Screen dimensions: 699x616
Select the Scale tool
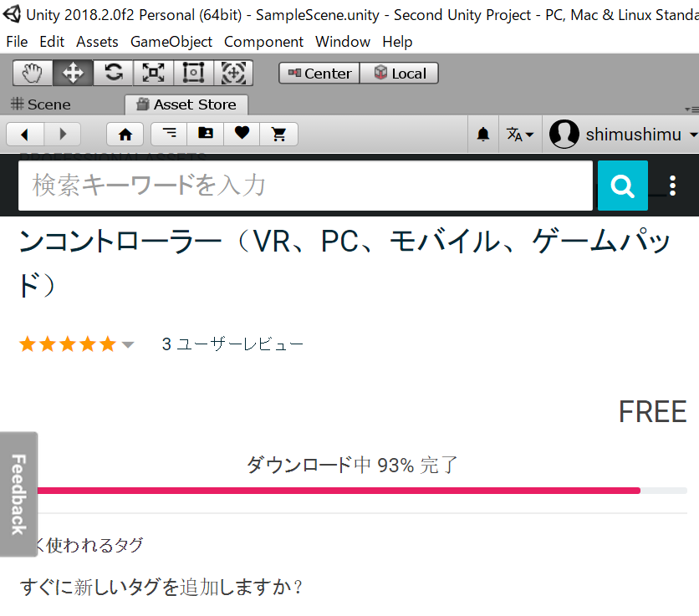click(x=153, y=74)
